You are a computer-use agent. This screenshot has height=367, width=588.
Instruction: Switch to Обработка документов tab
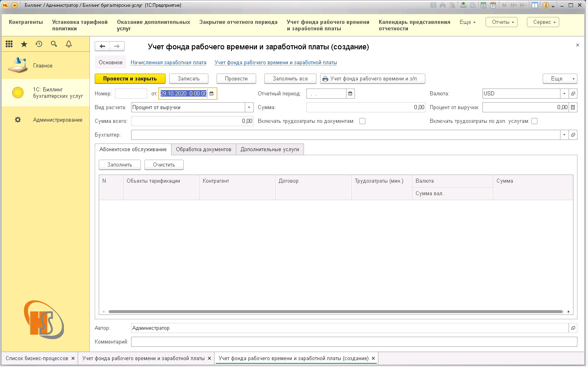tap(204, 150)
